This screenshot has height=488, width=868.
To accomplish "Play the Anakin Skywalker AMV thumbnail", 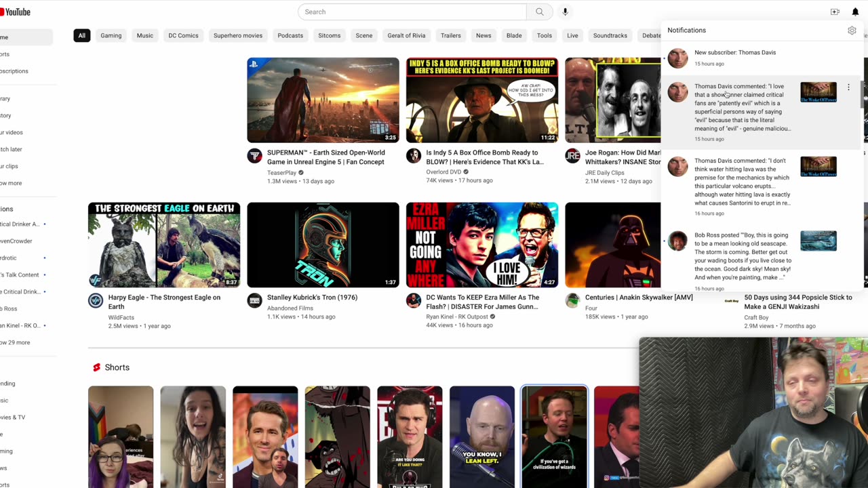I will click(613, 245).
